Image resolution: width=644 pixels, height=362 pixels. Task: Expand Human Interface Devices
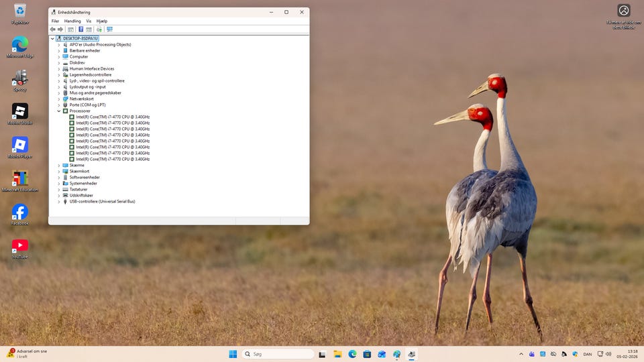click(x=59, y=69)
